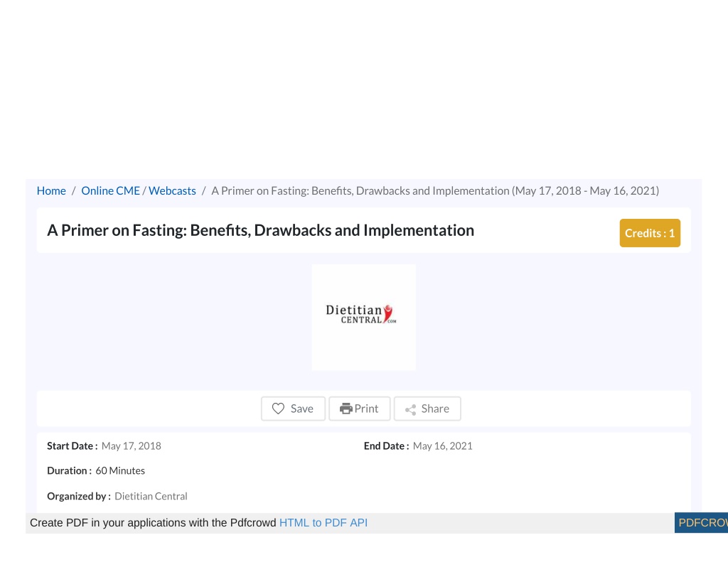Click the Dietitian Central logo thumbnail
Image resolution: width=728 pixels, height=562 pixels.
[x=363, y=318]
